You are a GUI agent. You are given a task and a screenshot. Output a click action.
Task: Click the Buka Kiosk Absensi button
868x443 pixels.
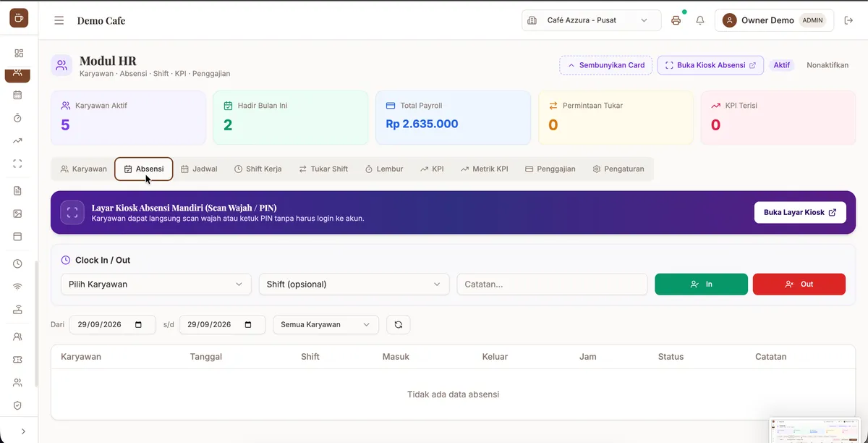point(710,65)
